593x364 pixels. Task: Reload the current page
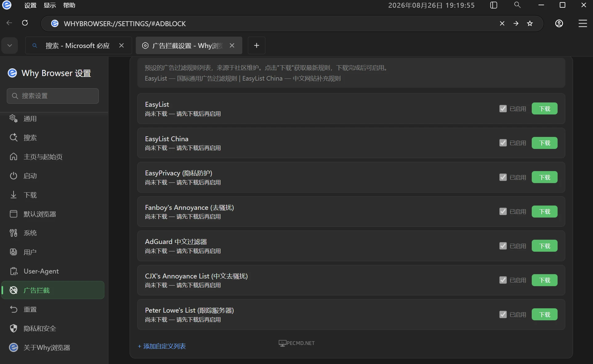tap(25, 23)
